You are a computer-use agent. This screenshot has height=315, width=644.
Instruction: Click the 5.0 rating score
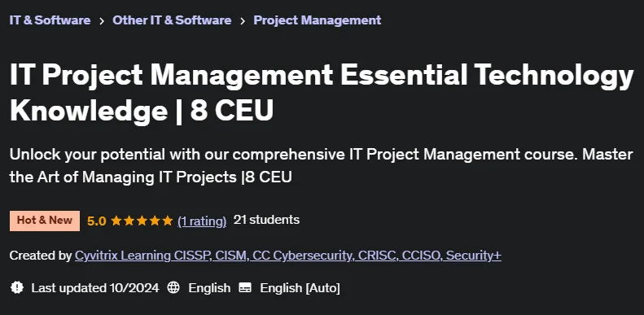(97, 221)
